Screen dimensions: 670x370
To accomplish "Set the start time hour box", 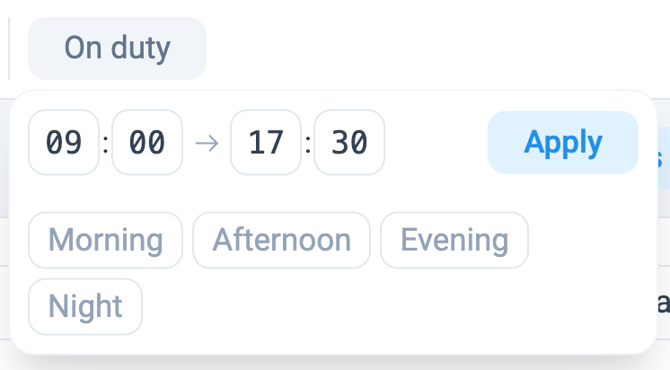I will pos(64,142).
